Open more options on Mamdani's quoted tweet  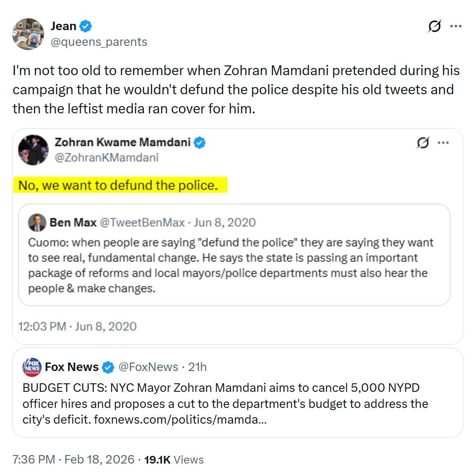point(443,143)
